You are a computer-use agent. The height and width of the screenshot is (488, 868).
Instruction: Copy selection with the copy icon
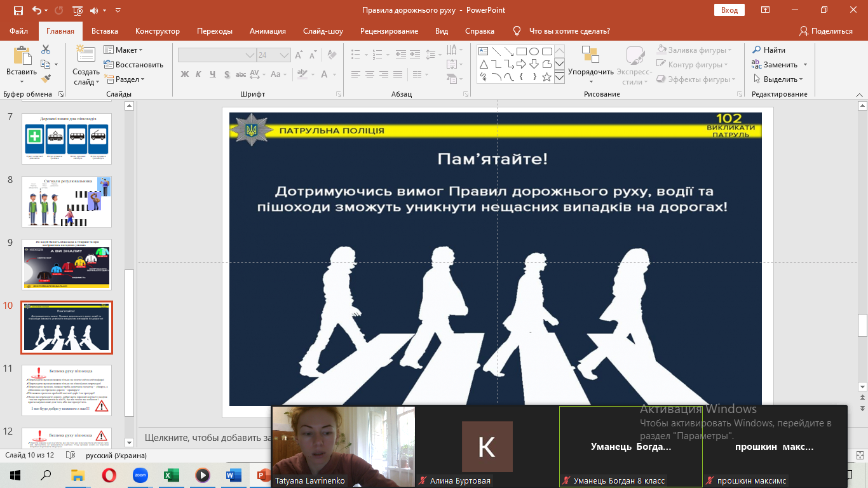coord(46,64)
